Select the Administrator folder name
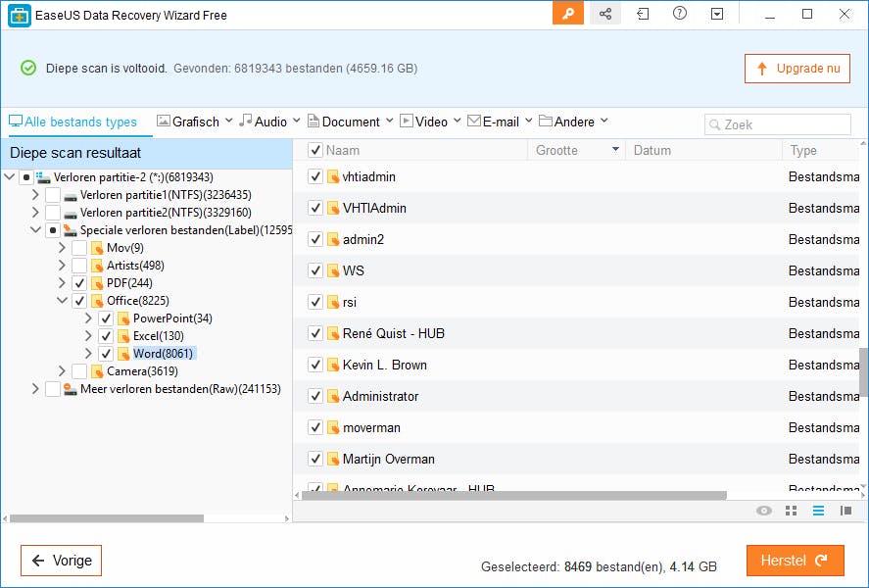Viewport: 869px width, 588px height. [x=380, y=396]
